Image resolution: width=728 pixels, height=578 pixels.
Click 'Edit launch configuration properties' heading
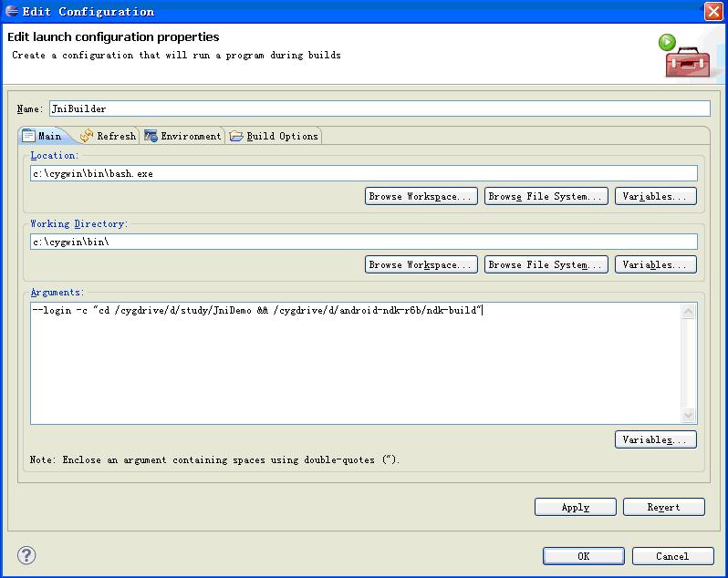tap(113, 36)
